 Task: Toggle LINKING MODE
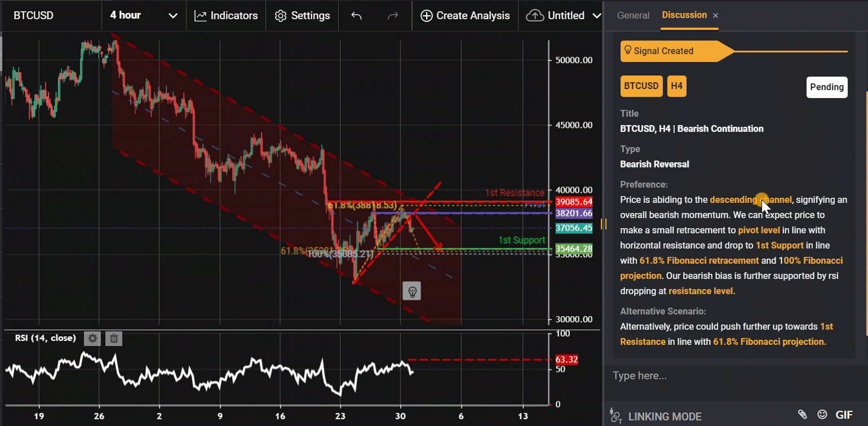click(657, 416)
